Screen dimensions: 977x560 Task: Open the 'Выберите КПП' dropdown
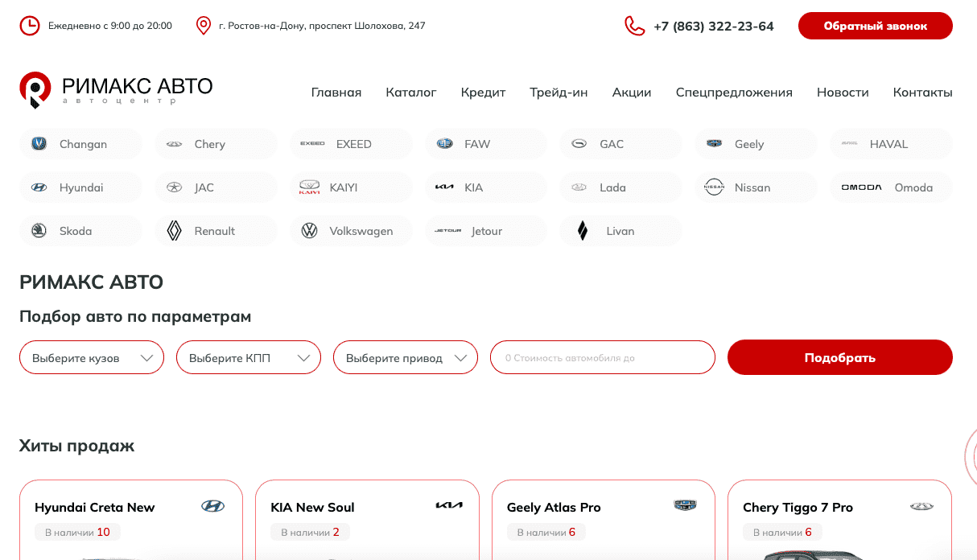tap(249, 358)
